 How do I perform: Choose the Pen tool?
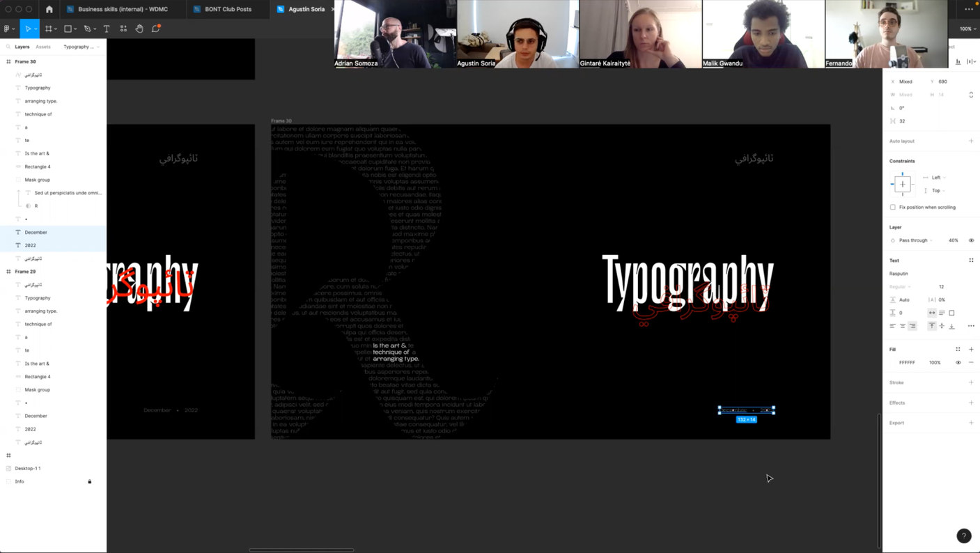(x=87, y=29)
